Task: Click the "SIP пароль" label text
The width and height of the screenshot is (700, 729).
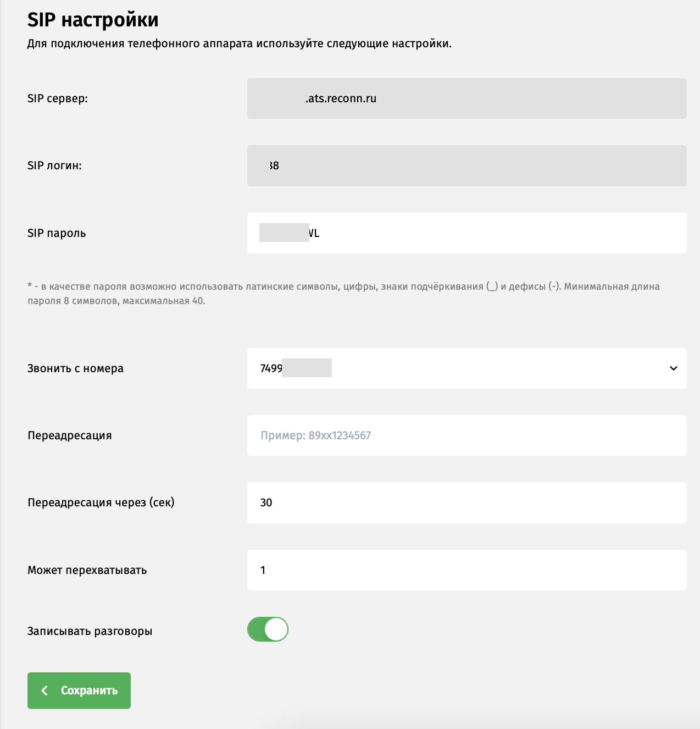Action: click(x=57, y=233)
